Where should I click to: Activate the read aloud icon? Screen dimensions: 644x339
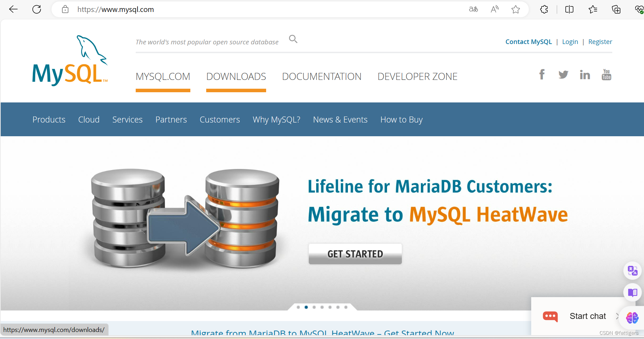(x=495, y=10)
